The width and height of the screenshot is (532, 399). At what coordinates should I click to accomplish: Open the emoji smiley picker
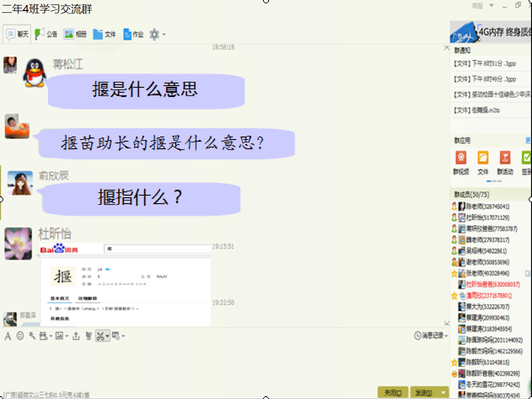(x=20, y=336)
